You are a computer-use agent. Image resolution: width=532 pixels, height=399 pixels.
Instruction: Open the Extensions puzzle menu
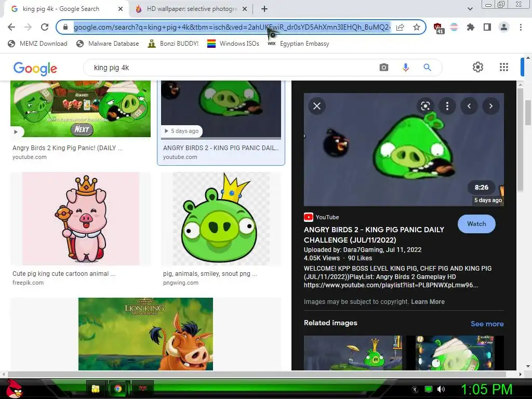pos(471,27)
